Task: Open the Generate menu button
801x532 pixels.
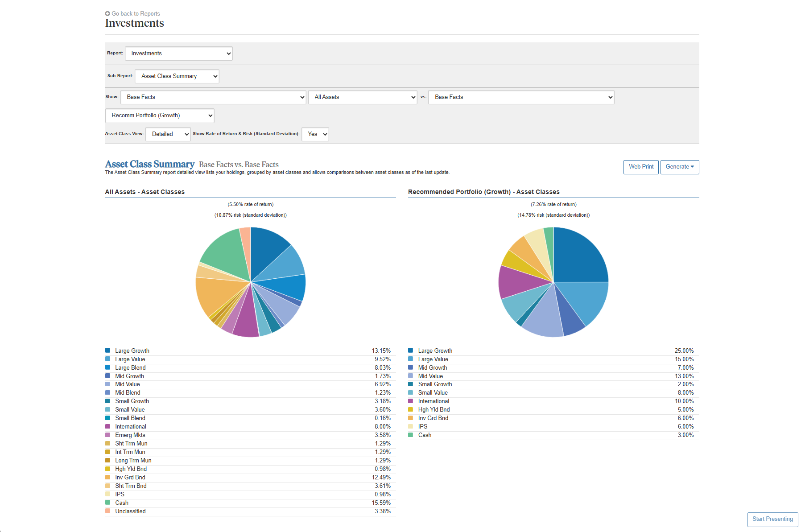Action: [x=679, y=167]
